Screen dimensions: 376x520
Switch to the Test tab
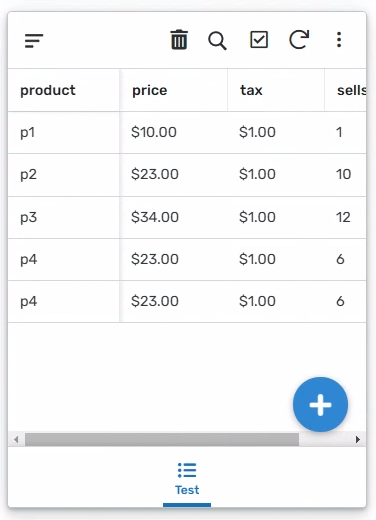pos(187,480)
